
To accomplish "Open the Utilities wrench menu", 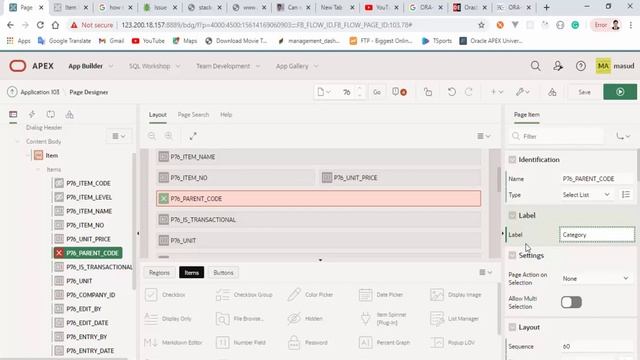I will (x=523, y=92).
